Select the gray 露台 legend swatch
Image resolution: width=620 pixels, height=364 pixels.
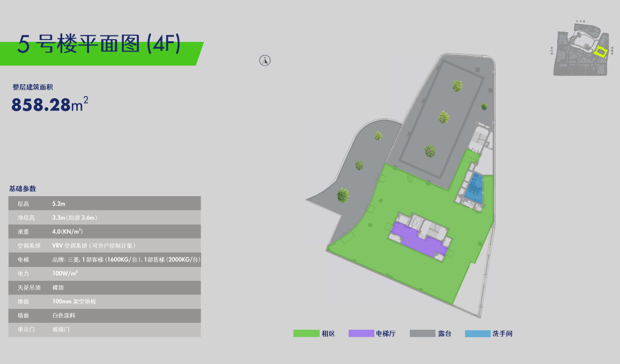(422, 333)
